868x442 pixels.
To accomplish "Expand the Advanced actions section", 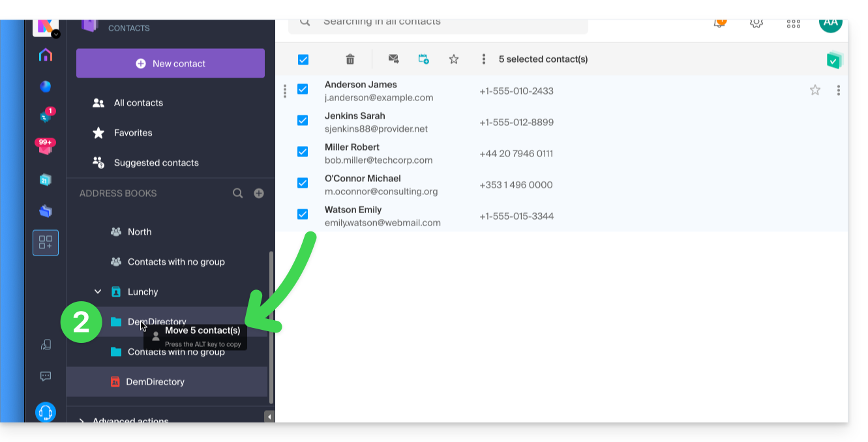I will point(82,420).
